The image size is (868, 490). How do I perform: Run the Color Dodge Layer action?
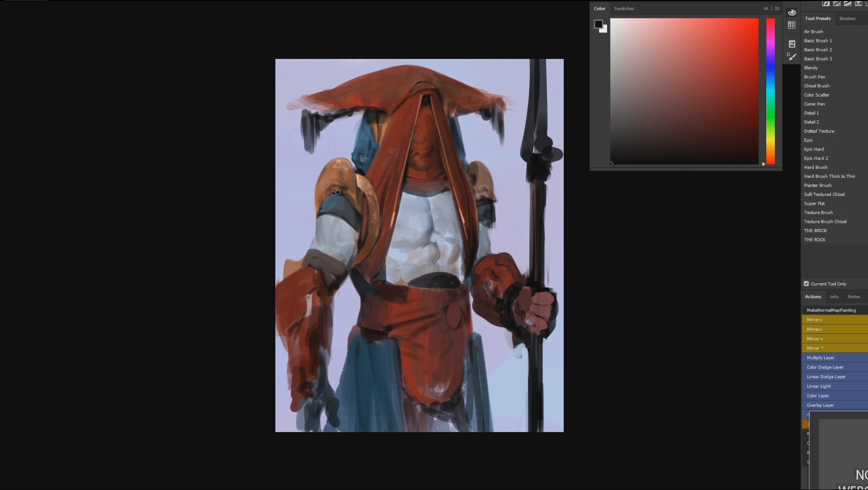point(835,367)
